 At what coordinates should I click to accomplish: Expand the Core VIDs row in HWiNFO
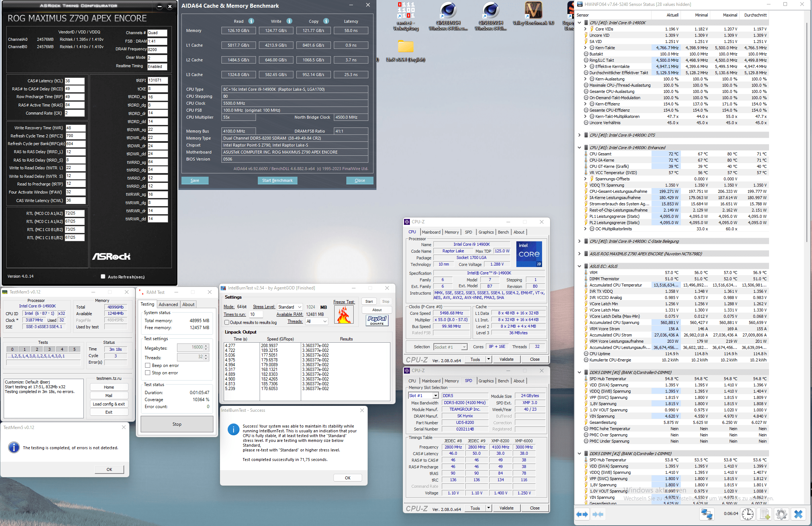[585, 29]
